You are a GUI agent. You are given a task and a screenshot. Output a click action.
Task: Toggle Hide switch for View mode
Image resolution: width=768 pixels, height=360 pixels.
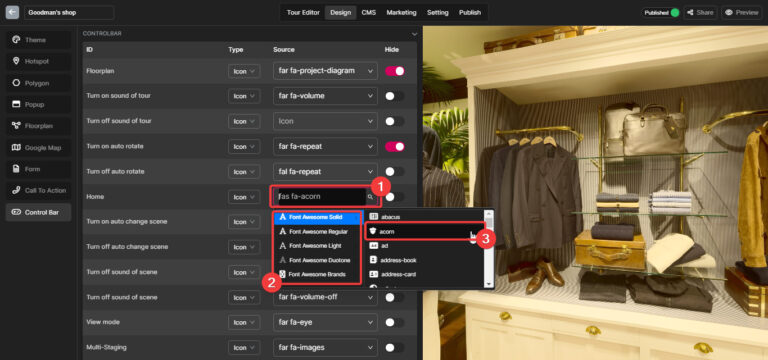(x=395, y=322)
